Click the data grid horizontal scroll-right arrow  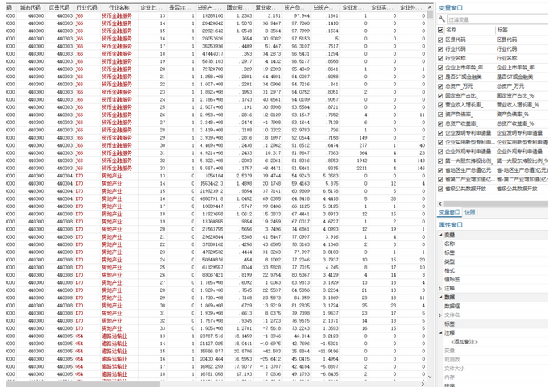(x=423, y=384)
